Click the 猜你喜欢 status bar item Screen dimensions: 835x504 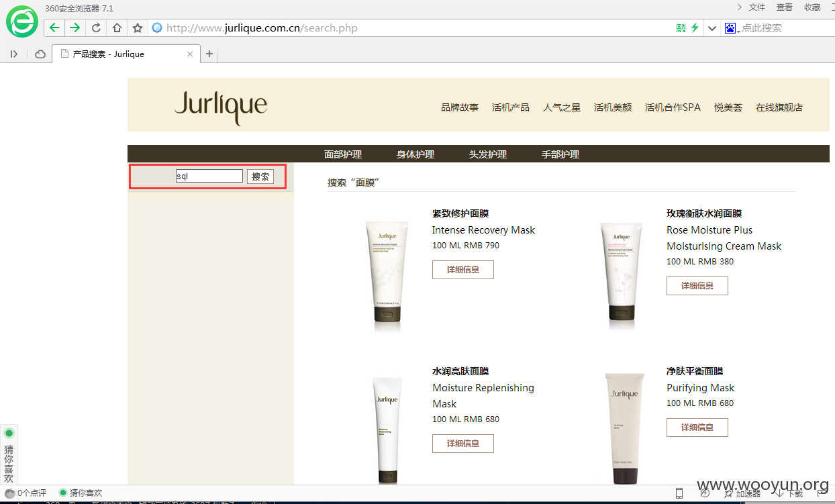coord(81,493)
